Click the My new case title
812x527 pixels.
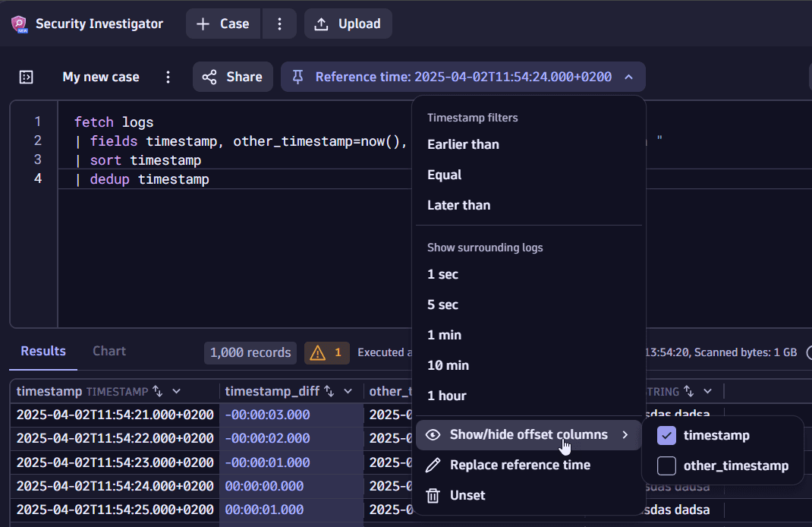tap(101, 77)
